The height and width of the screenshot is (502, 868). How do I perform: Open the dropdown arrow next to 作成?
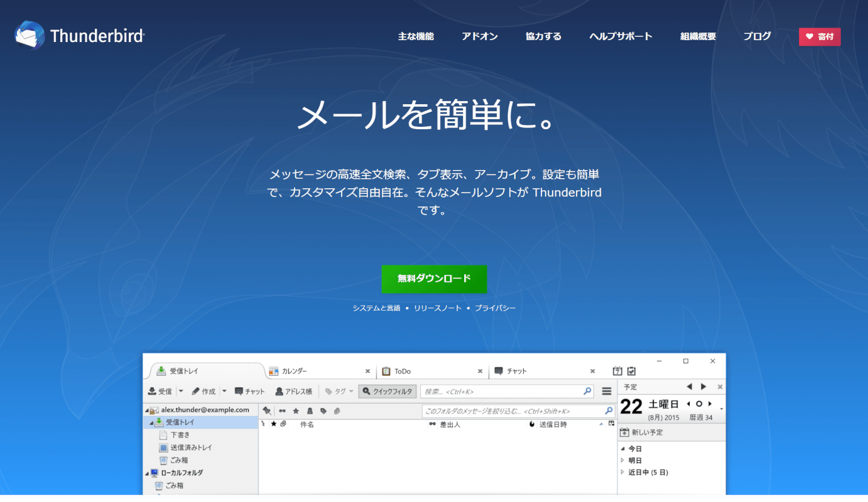(224, 391)
